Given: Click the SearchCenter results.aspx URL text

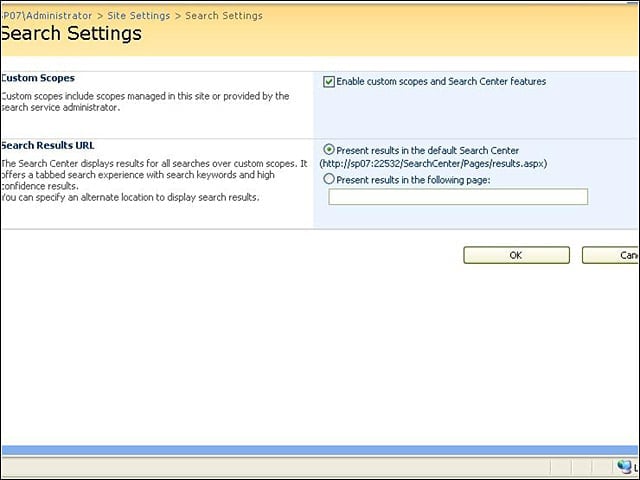Looking at the screenshot, I should coord(433,164).
